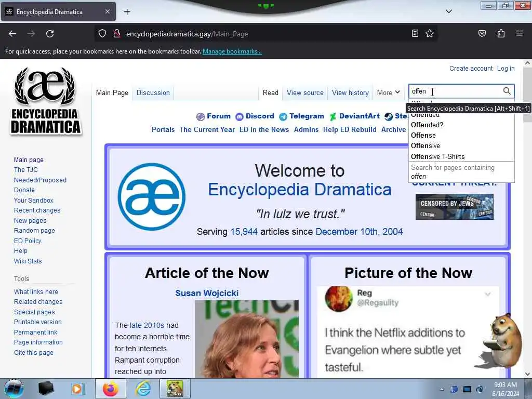Viewport: 532px width, 399px height.
Task: Open the Susan Wojcicki article link
Action: (207, 293)
